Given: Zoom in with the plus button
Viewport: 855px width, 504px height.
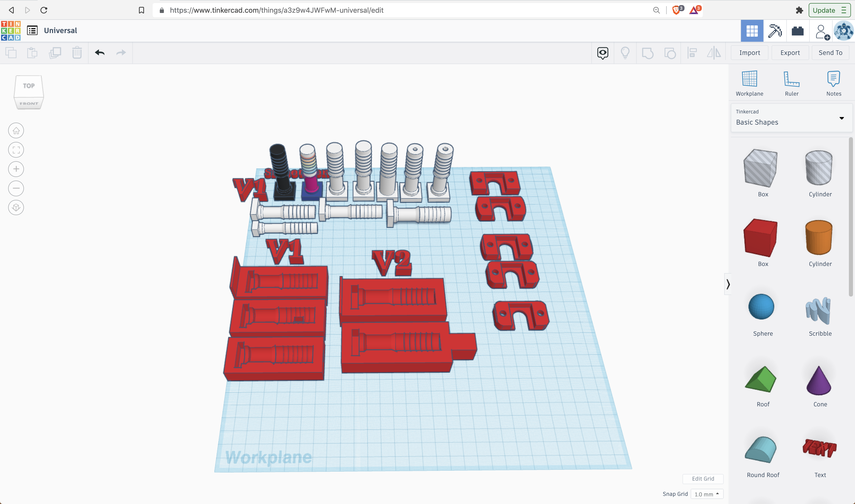Looking at the screenshot, I should coord(16,169).
